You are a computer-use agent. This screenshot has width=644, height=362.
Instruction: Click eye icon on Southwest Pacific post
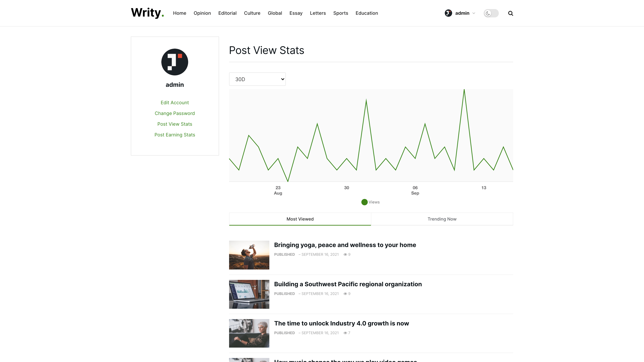(345, 294)
